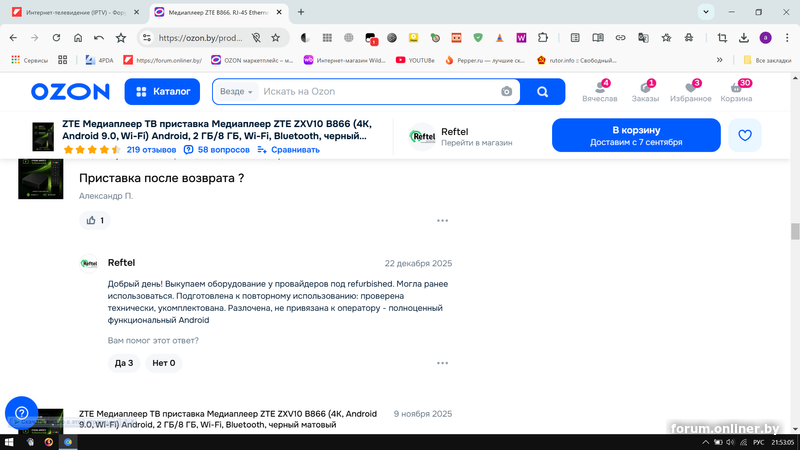Click the blue help question-mark button
The width and height of the screenshot is (800, 450).
(21, 413)
